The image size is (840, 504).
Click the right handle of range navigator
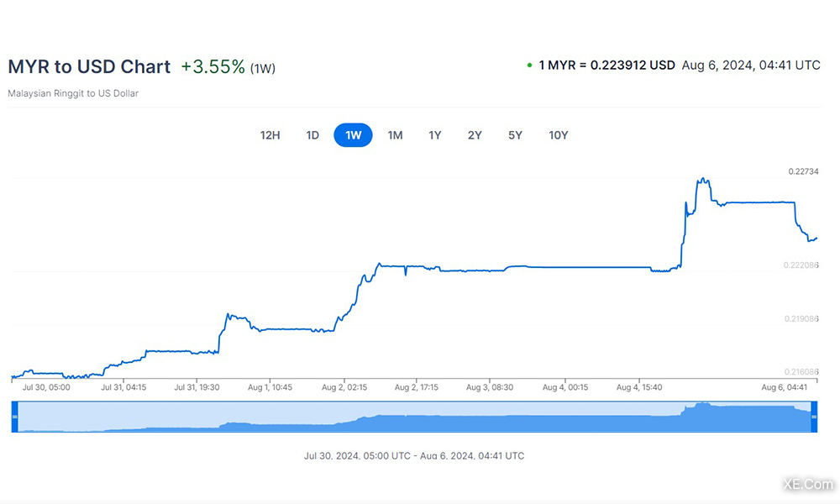tap(813, 417)
